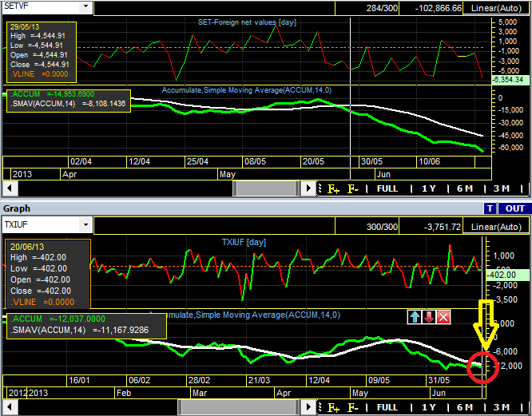The height and width of the screenshot is (416, 532).
Task: Switch top chart to 1Y range
Action: pos(428,188)
